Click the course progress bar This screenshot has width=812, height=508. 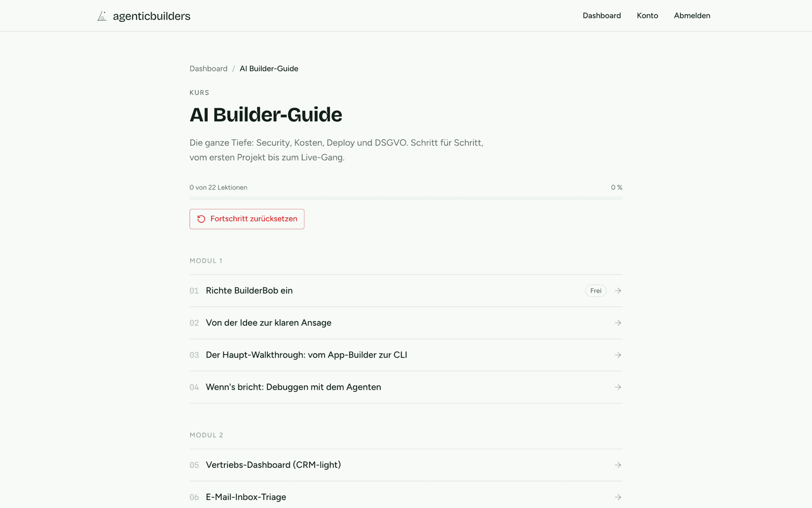[x=406, y=198]
